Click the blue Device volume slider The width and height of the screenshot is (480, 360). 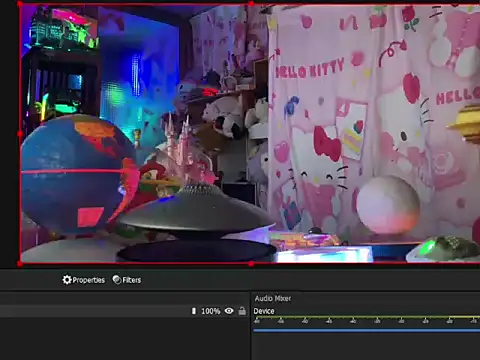coord(367,330)
